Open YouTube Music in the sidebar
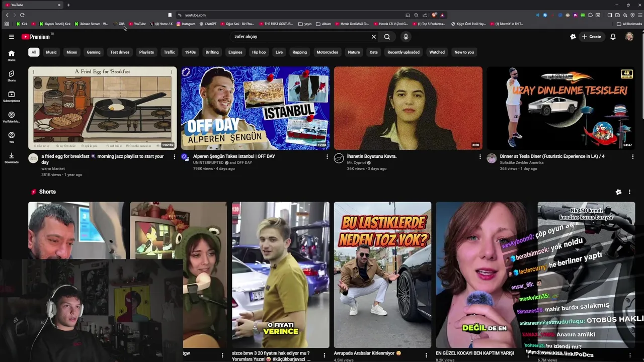 tap(12, 117)
